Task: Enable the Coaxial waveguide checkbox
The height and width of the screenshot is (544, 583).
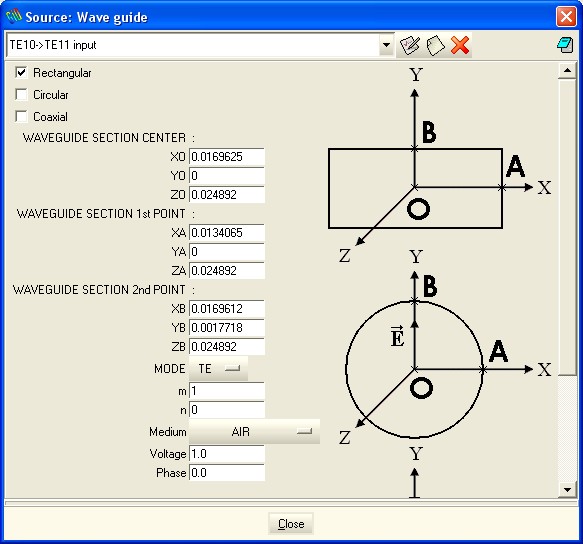Action: (21, 116)
